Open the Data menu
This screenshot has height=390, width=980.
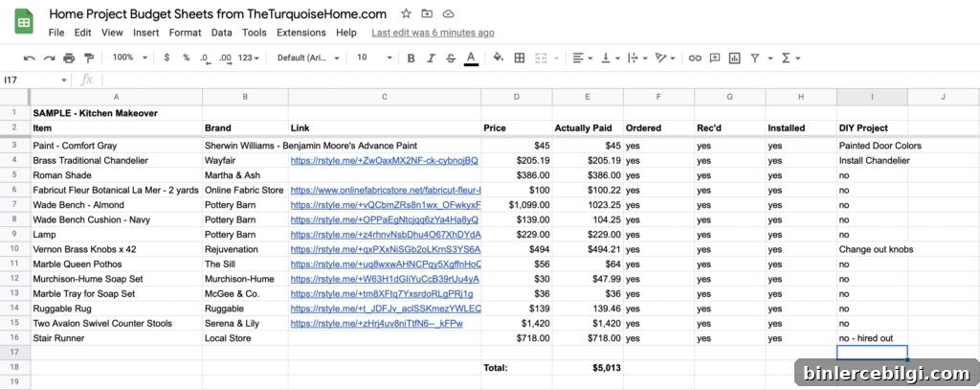tap(221, 33)
